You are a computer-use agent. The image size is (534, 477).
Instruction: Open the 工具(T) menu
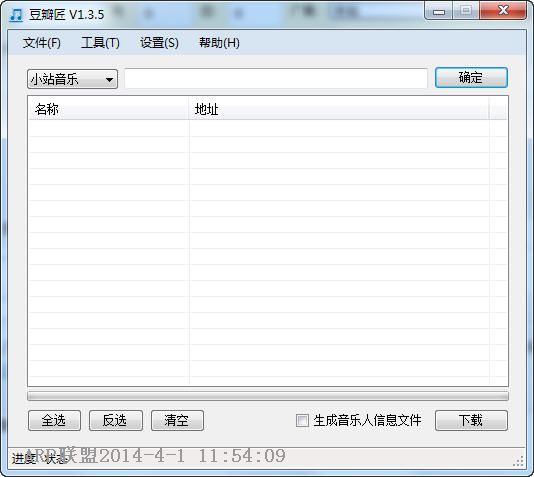point(100,43)
